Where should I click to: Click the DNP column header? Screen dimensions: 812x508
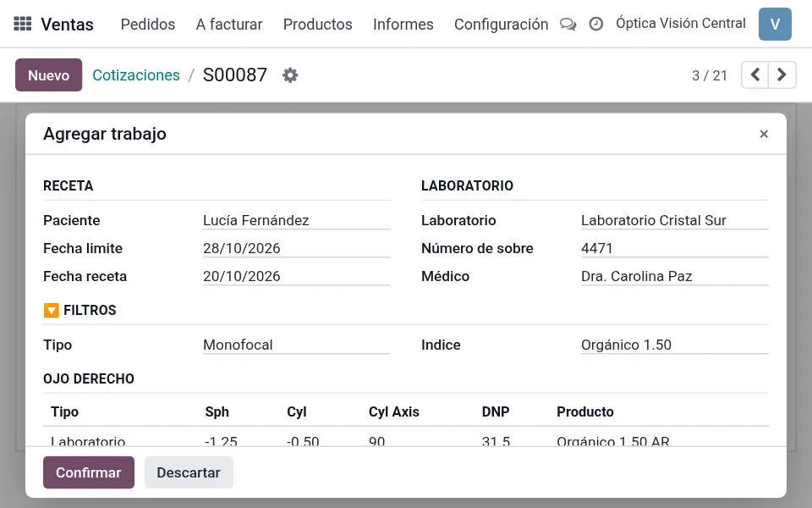pos(496,411)
